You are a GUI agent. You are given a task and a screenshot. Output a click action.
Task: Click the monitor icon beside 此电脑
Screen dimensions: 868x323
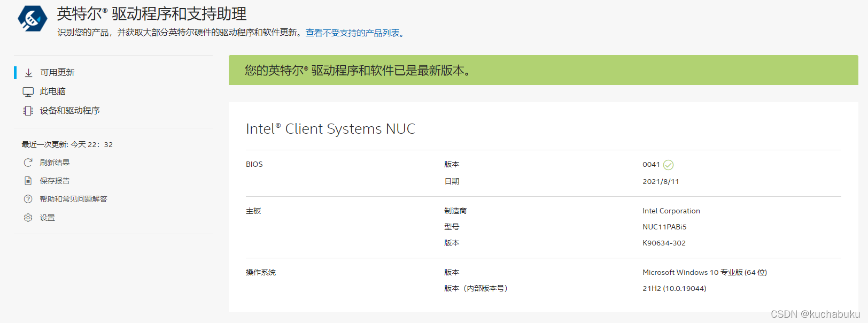point(28,91)
